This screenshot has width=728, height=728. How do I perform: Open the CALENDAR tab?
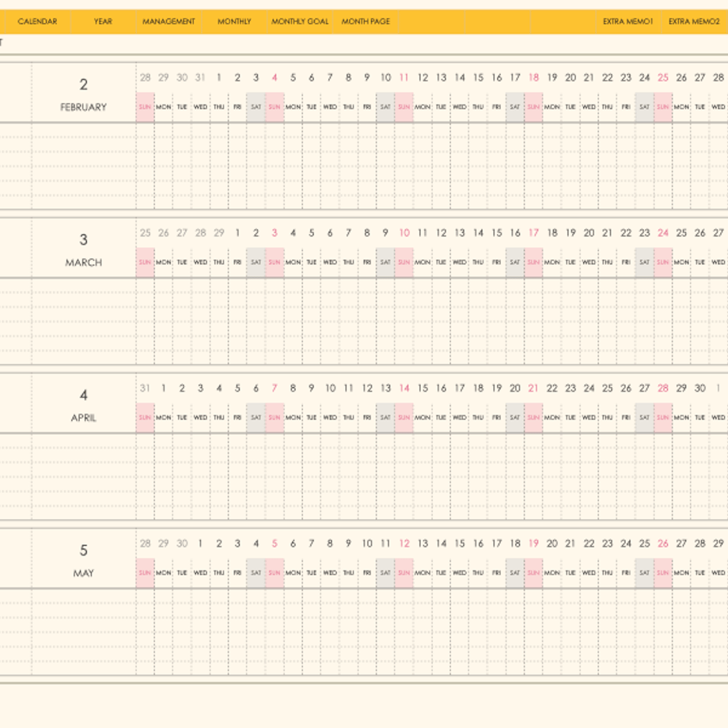(x=37, y=21)
